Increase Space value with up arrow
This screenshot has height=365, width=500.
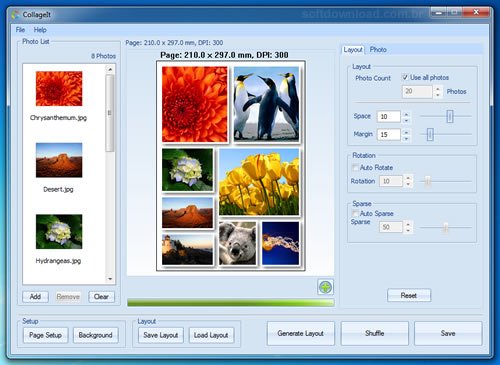tap(406, 114)
